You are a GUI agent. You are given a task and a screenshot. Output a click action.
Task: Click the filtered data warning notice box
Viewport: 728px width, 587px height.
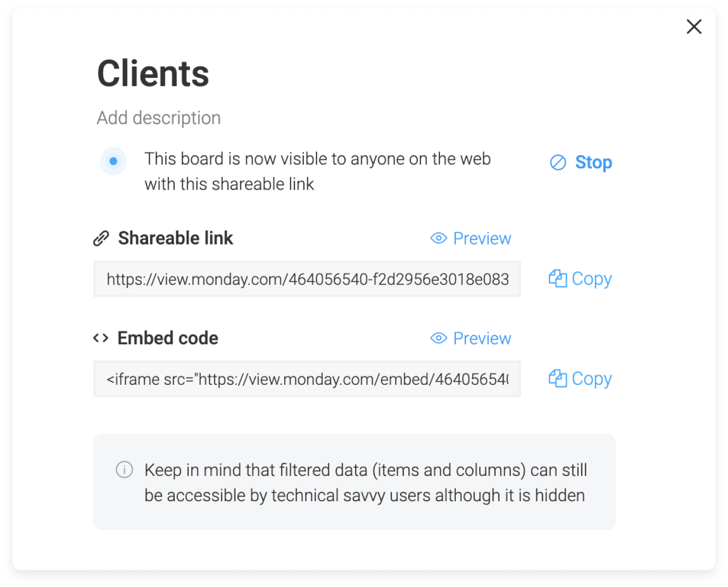click(x=354, y=482)
